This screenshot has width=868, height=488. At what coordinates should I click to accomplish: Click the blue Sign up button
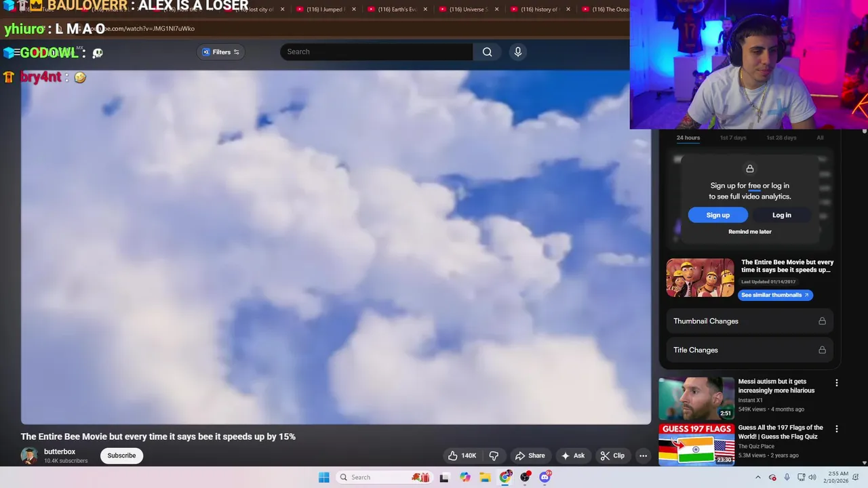[x=718, y=215]
